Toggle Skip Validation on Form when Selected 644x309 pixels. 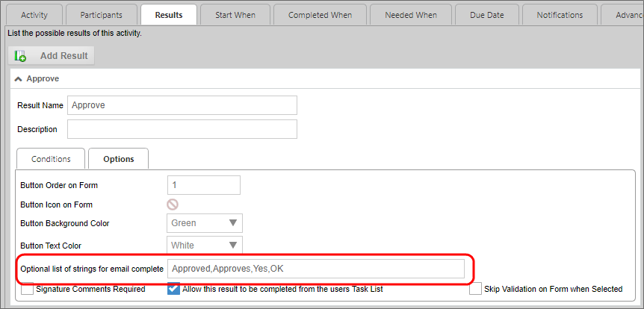pyautogui.click(x=475, y=290)
